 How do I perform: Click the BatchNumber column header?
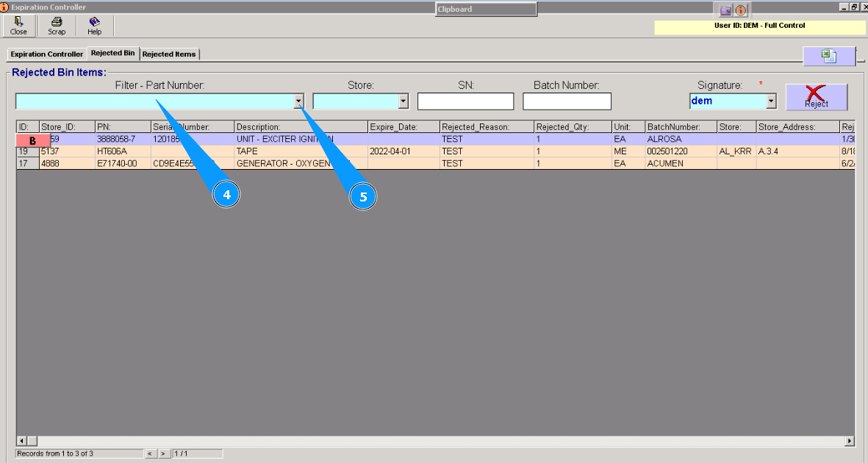click(x=681, y=127)
